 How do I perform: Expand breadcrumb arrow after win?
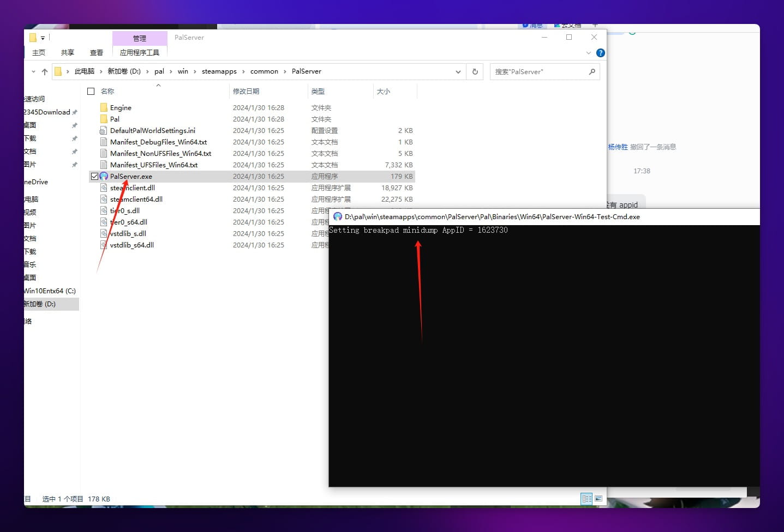tap(195, 71)
